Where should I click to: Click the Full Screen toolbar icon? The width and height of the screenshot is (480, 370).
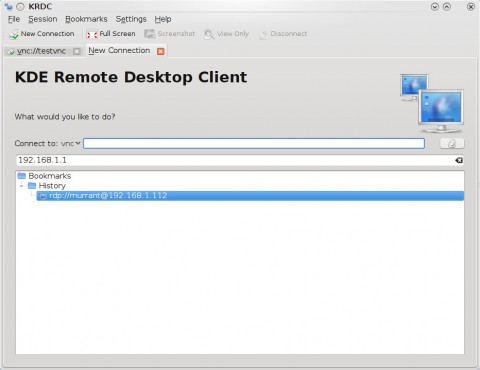click(x=92, y=34)
